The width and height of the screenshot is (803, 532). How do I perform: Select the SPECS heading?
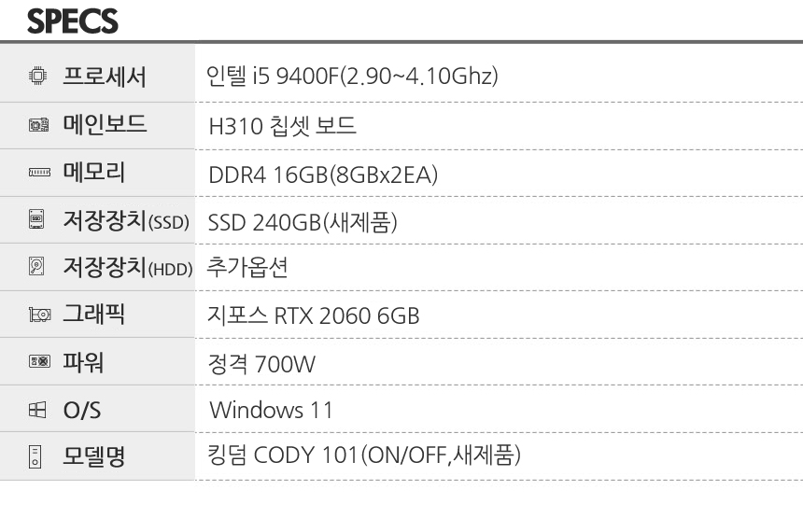pyautogui.click(x=72, y=21)
